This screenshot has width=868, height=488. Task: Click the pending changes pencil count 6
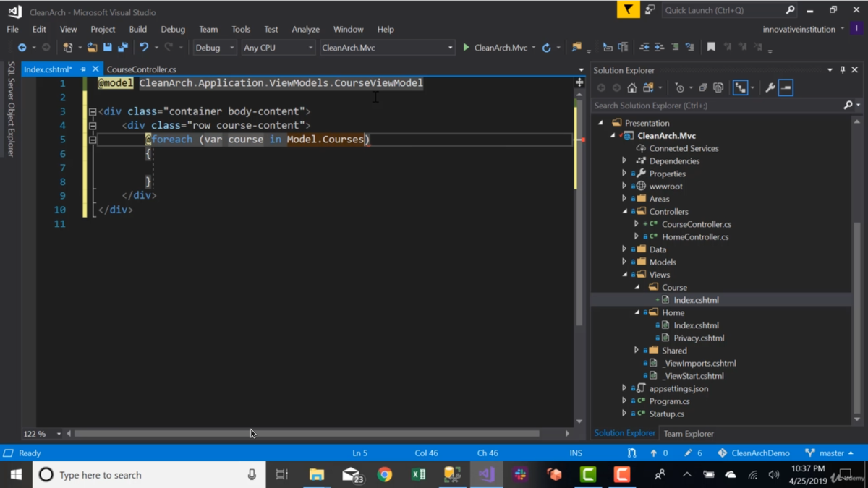pos(693,453)
